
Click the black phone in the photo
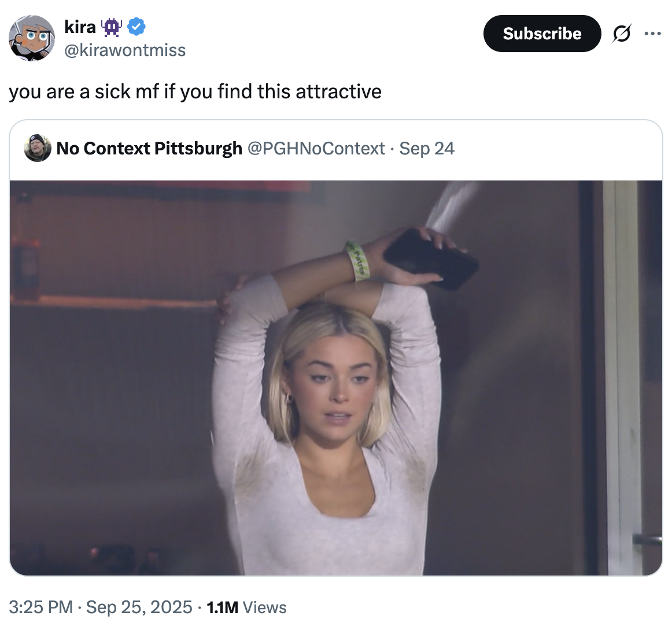coord(431,260)
